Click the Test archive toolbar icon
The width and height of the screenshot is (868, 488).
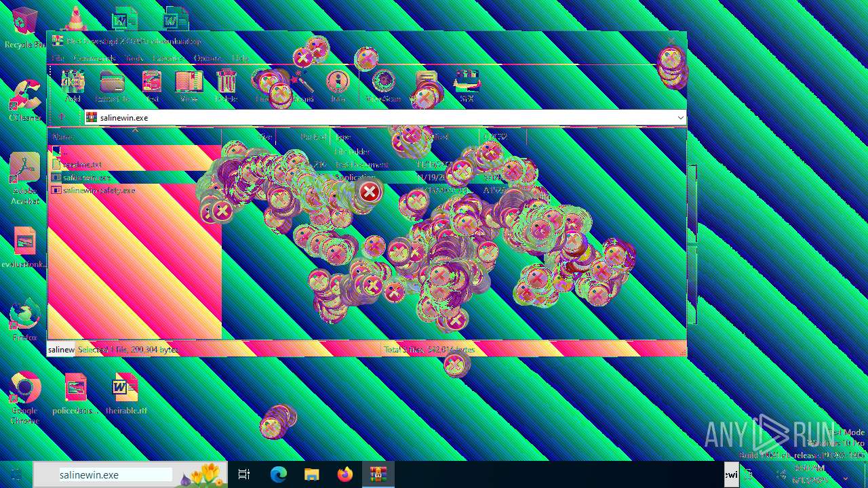pos(151,86)
